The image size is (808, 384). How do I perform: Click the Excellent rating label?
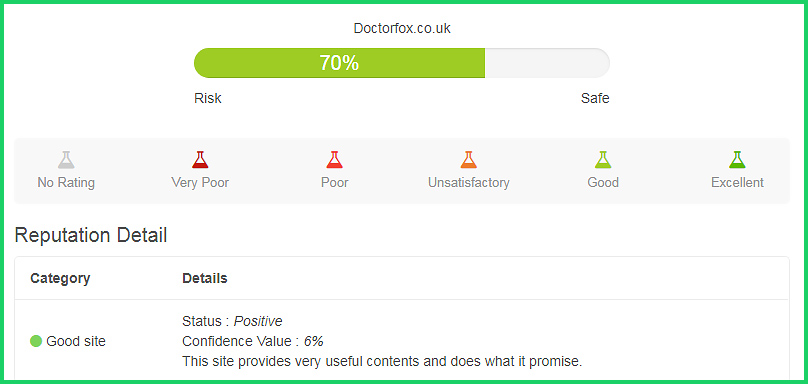pos(737,182)
